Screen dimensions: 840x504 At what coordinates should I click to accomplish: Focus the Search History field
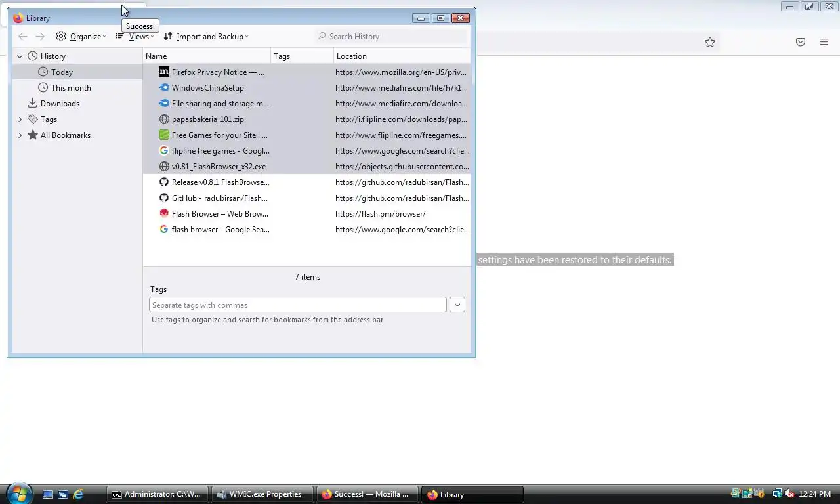[391, 37]
